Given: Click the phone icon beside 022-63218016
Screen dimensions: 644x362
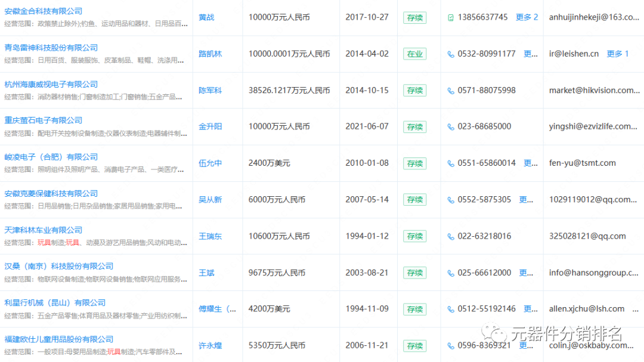Looking at the screenshot, I should [x=451, y=237].
